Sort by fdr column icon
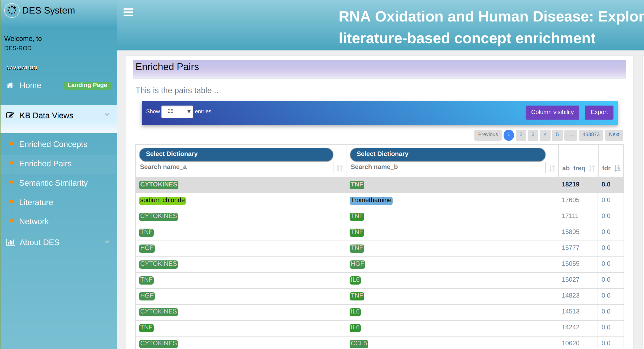This screenshot has width=644, height=349. [617, 168]
